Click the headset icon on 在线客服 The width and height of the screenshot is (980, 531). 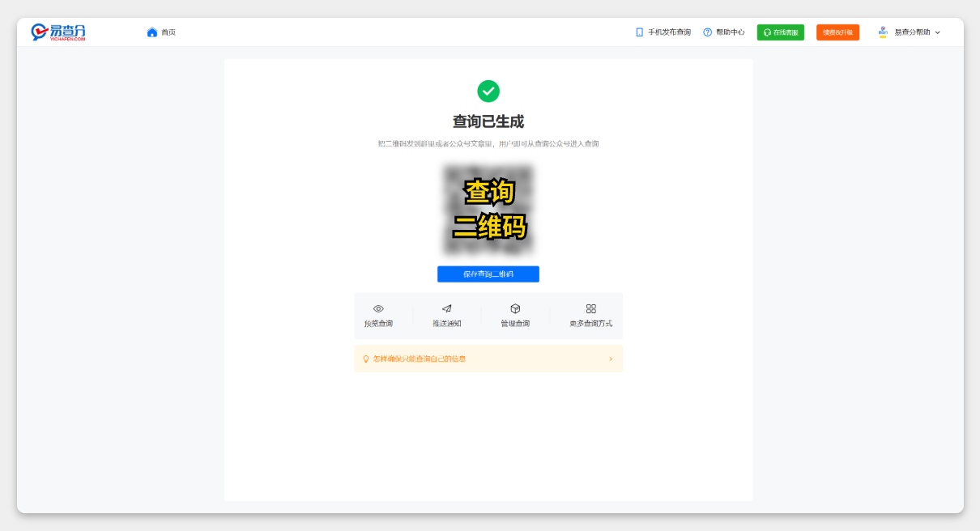[x=766, y=32]
